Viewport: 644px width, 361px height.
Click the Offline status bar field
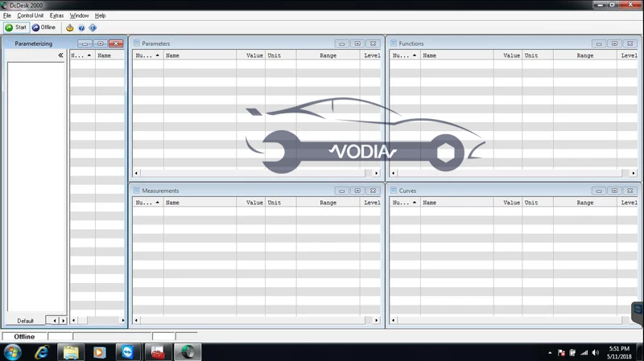(24, 337)
